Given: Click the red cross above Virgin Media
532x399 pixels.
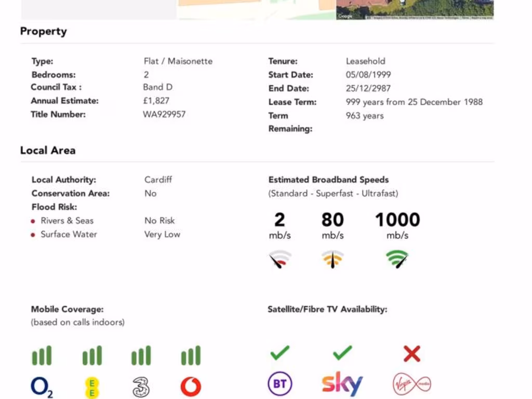Looking at the screenshot, I should point(411,354).
